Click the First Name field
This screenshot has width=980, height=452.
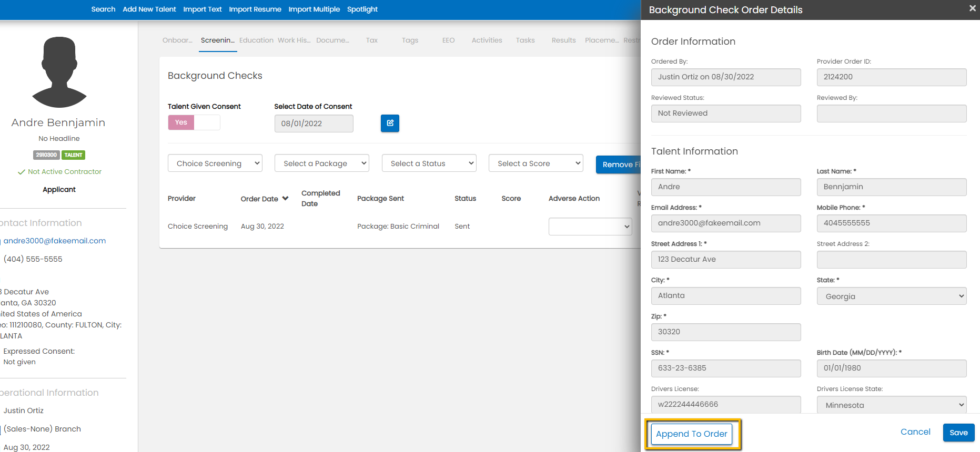coord(726,187)
